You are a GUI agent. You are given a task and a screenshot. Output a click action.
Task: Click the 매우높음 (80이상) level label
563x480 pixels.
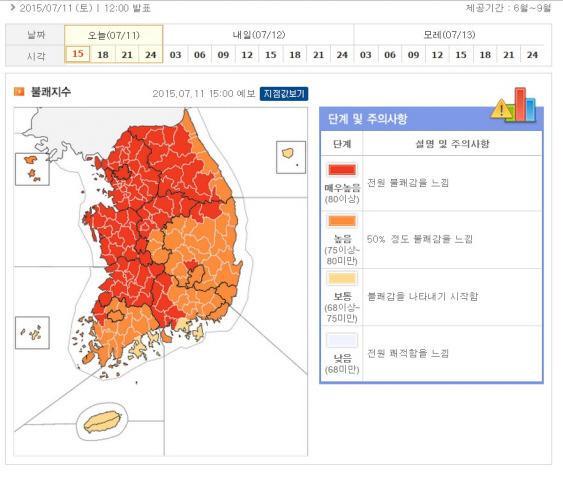pyautogui.click(x=342, y=193)
